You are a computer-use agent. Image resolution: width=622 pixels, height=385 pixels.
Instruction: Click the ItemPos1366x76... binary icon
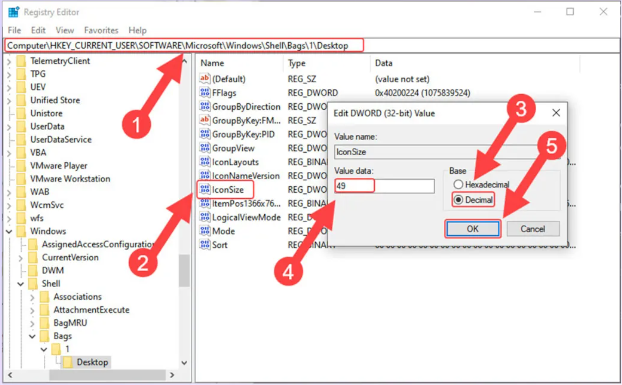205,203
